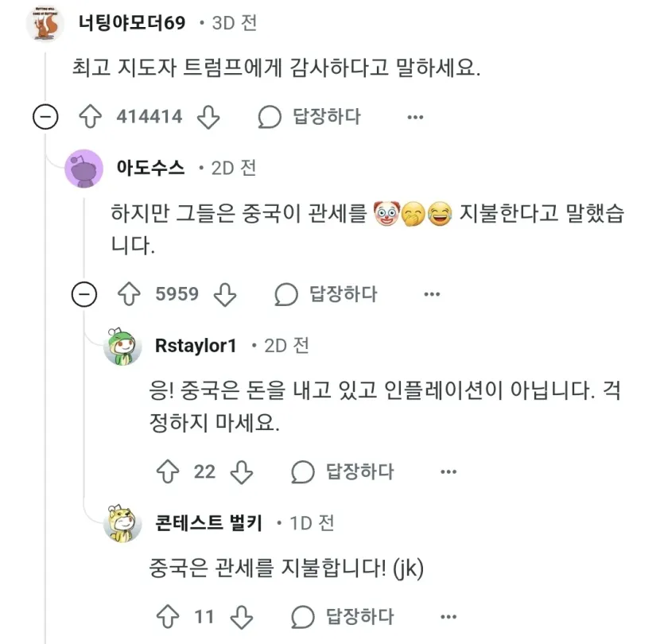Reply to the 아도수스 comment
Viewport: 664px width, 644px height.
[x=326, y=294]
